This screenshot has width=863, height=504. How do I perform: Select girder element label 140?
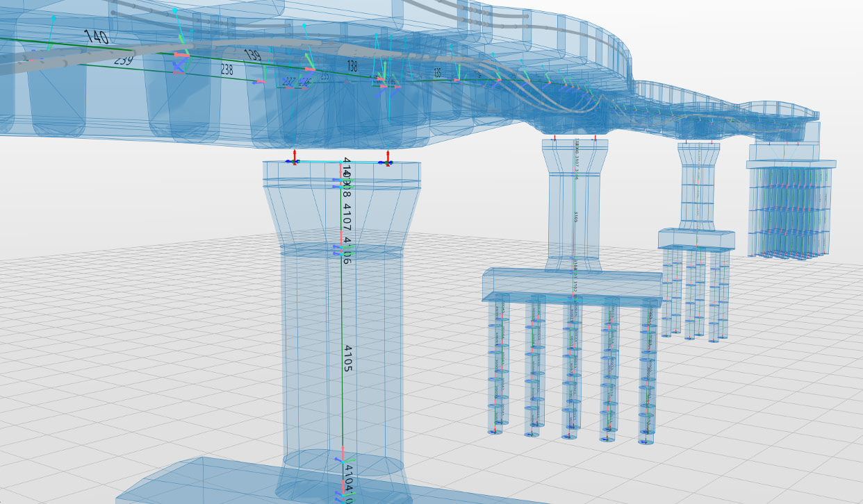(96, 36)
